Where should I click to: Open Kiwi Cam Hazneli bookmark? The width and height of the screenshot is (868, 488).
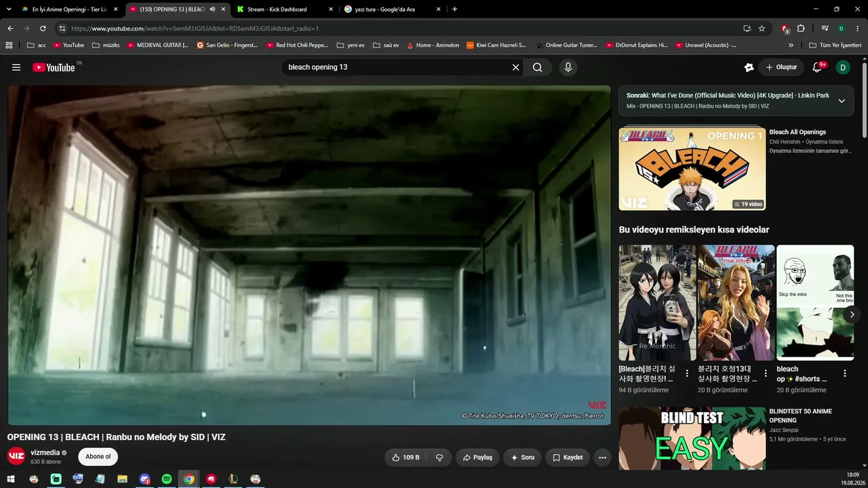coord(496,45)
